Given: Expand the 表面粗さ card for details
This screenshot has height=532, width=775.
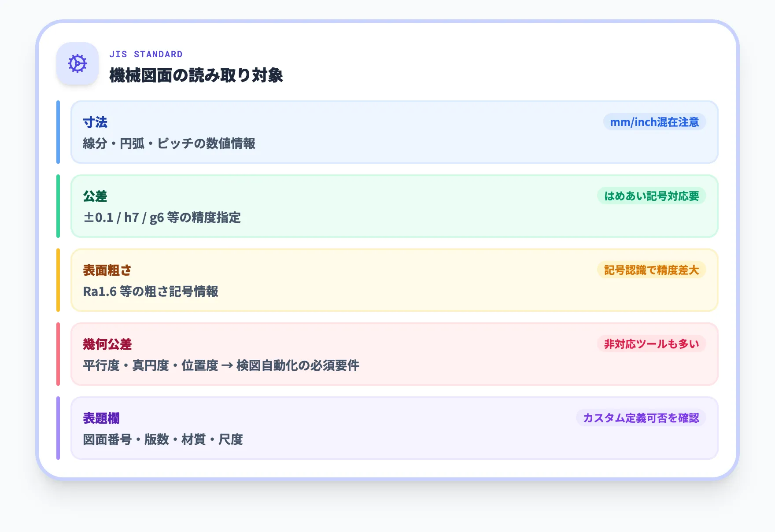Looking at the screenshot, I should pyautogui.click(x=394, y=280).
